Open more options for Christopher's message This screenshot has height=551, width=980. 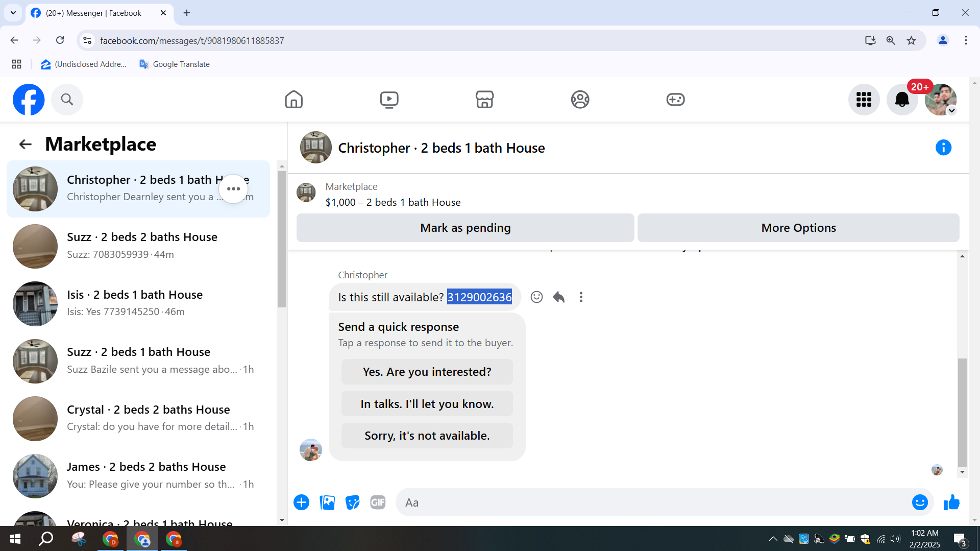[x=581, y=297]
